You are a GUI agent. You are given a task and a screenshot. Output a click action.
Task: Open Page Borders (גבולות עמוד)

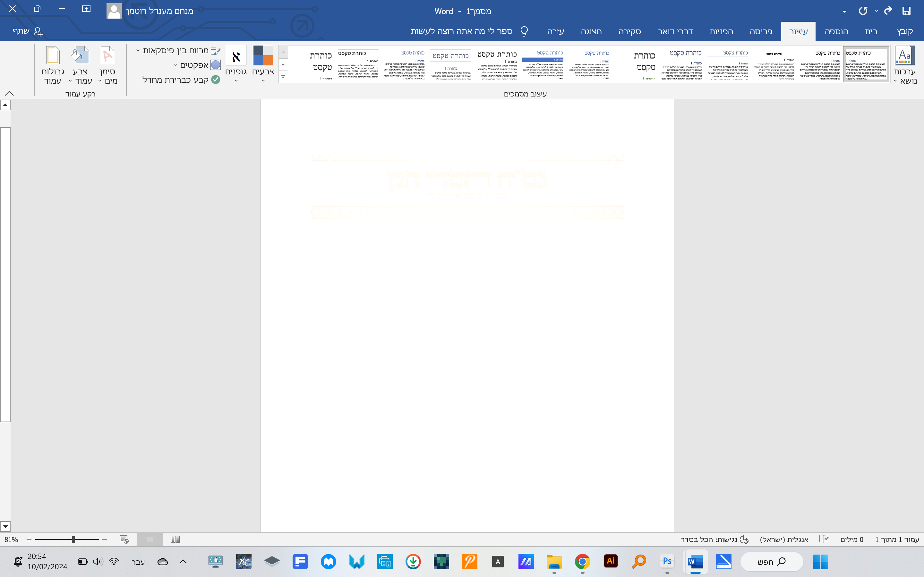tap(53, 64)
